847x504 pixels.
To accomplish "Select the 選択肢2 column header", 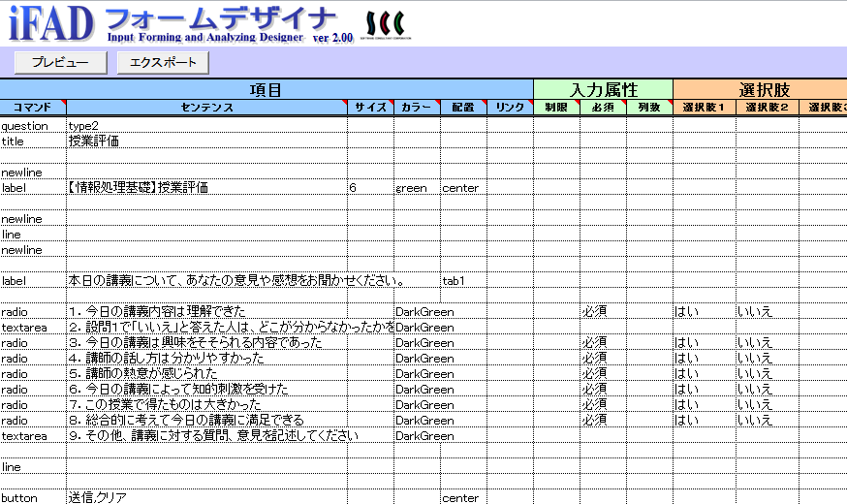I will tap(768, 108).
